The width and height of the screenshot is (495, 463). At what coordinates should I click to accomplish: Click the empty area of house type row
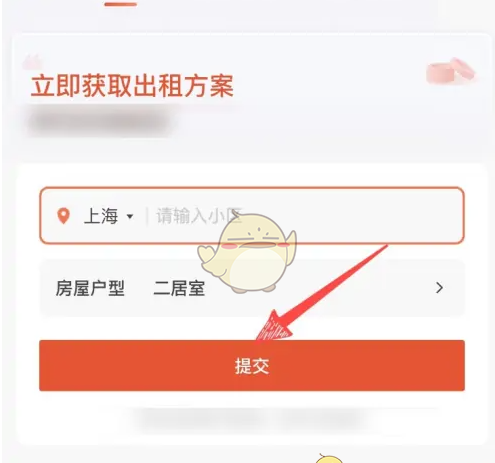(x=333, y=288)
